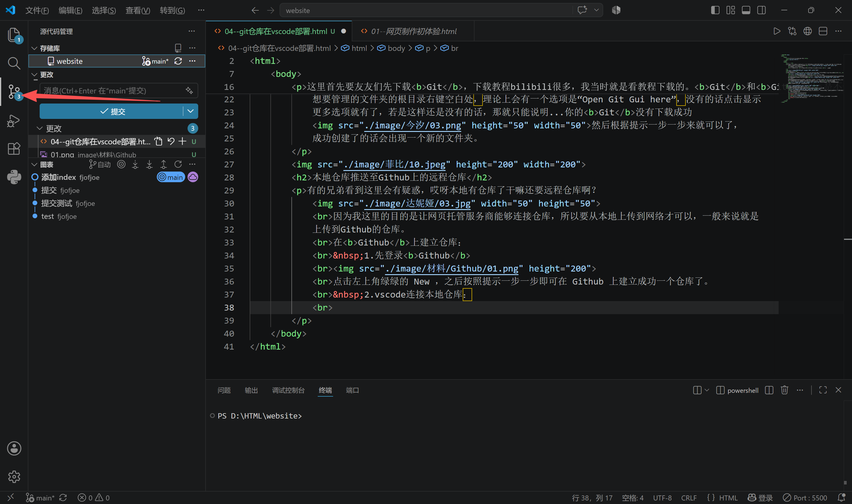Maximize the terminal panel size
Image resolution: width=852 pixels, height=504 pixels.
(x=823, y=390)
